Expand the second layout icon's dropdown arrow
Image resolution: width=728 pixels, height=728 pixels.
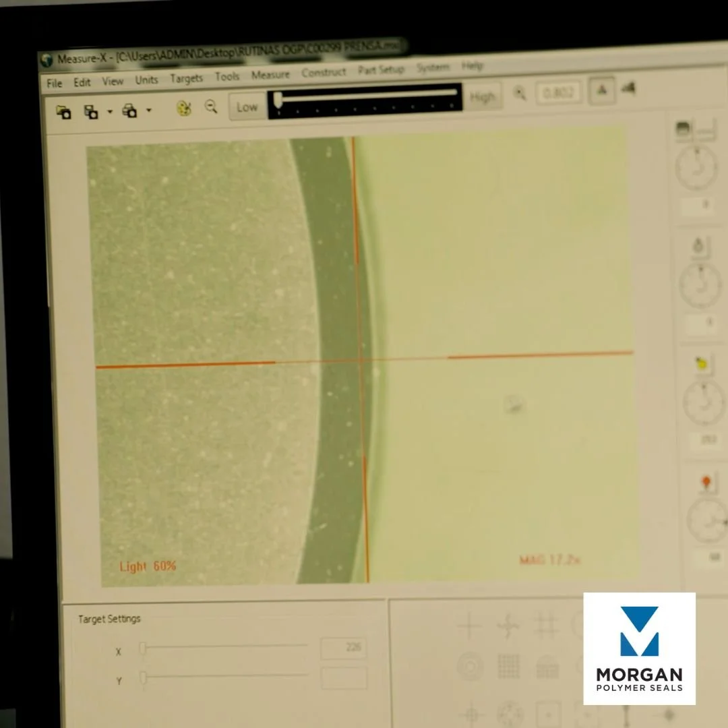110,111
